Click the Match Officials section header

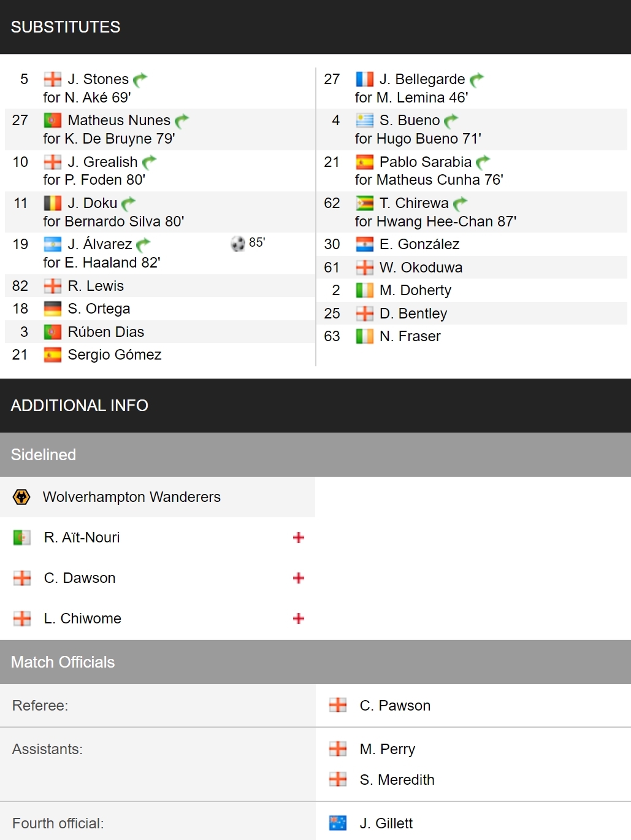[315, 662]
